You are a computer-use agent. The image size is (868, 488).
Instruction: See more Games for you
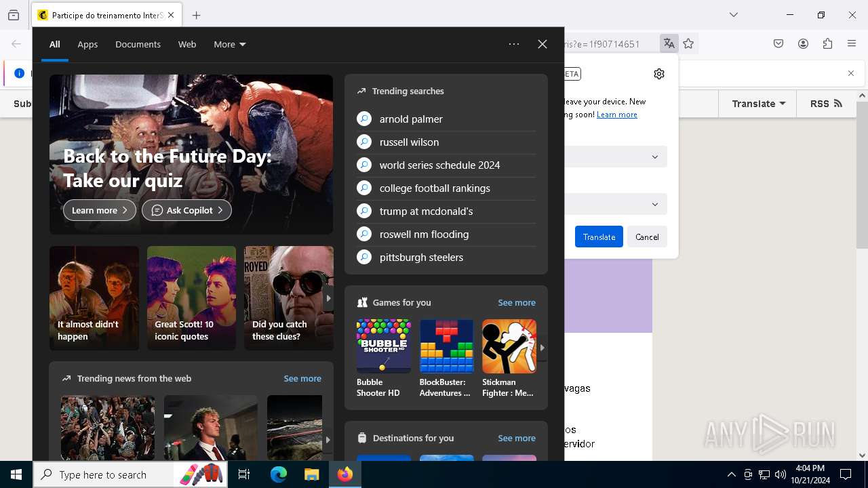[x=517, y=302]
